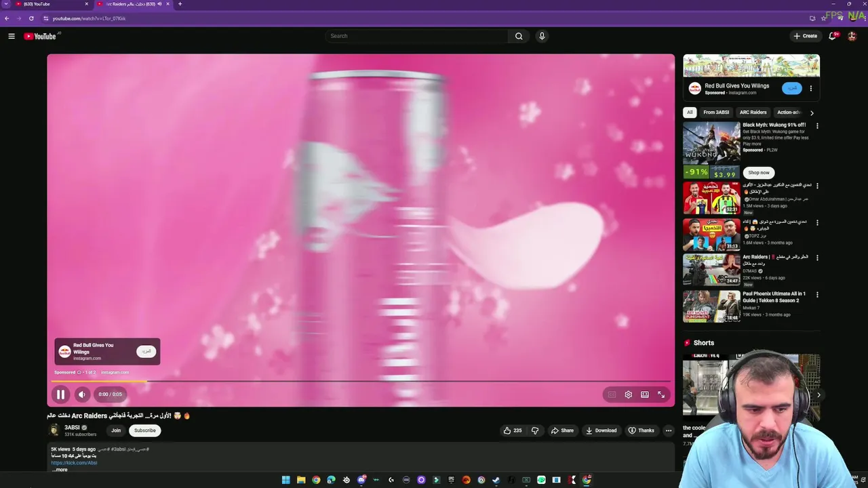
Task: Seek on the video progress bar
Action: click(x=361, y=382)
